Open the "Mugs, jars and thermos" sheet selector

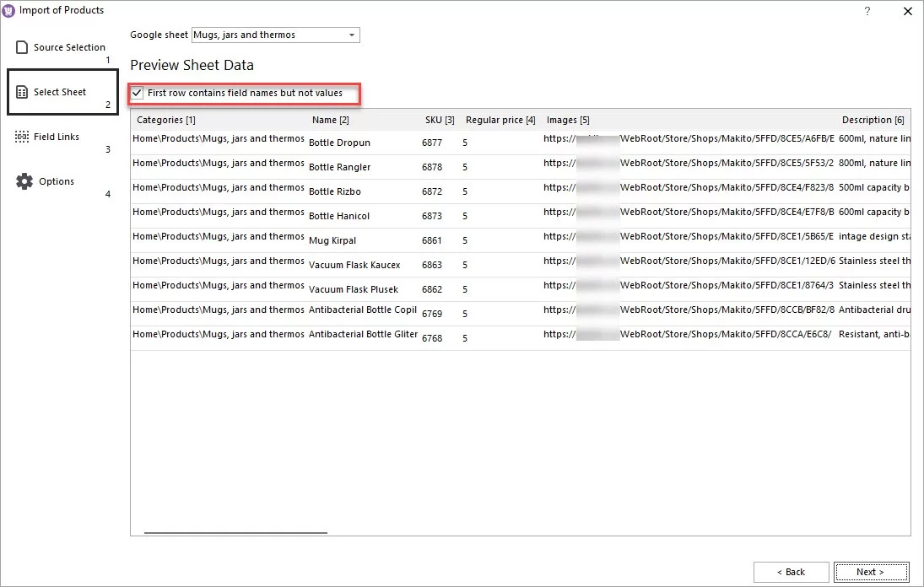tap(270, 35)
